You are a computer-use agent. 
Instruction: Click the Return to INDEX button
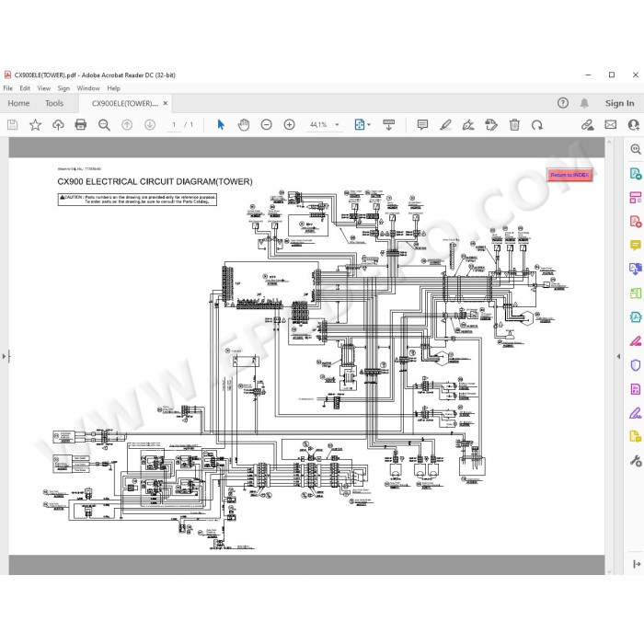click(x=569, y=175)
